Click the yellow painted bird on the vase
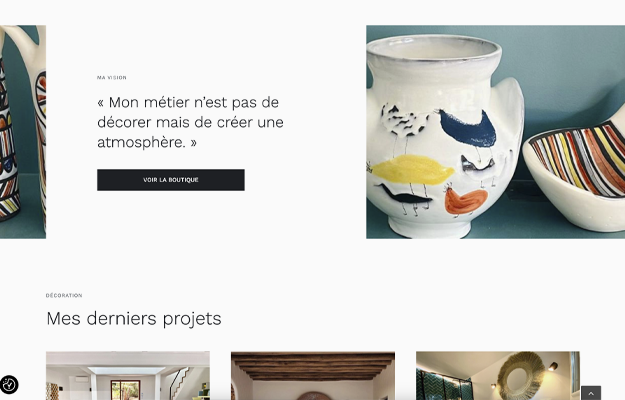Screen dimensions: 625x400 pyautogui.click(x=412, y=170)
